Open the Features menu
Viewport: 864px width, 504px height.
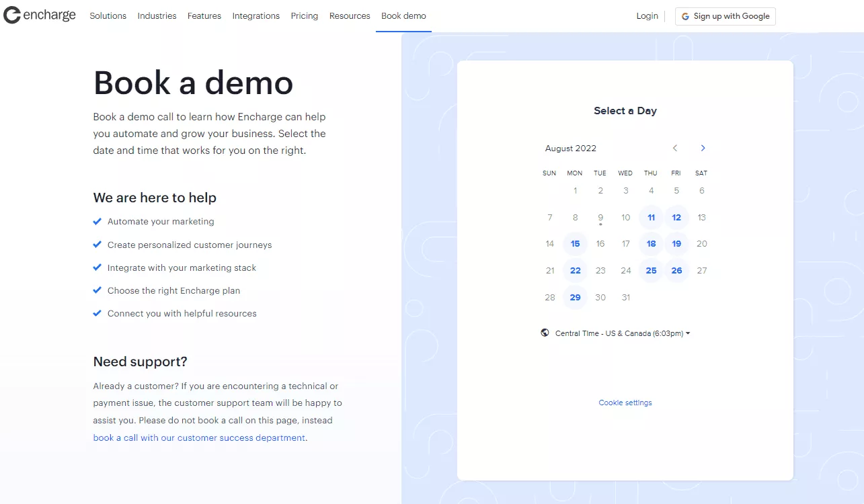click(x=204, y=16)
